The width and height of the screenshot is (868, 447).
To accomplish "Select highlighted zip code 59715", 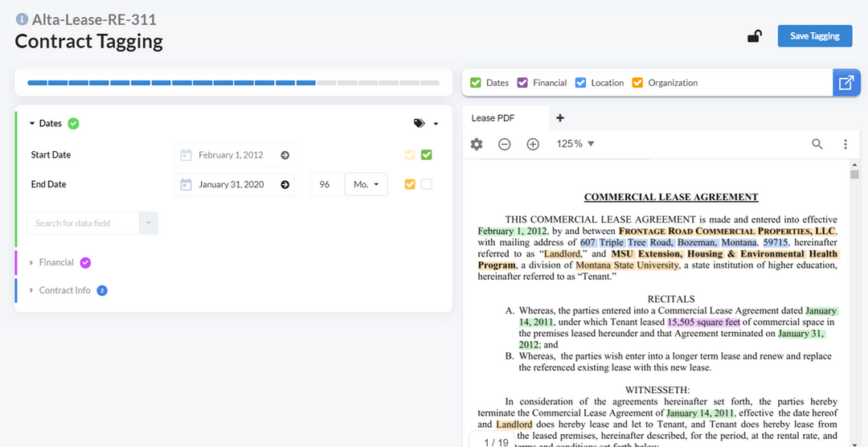I will tap(777, 243).
